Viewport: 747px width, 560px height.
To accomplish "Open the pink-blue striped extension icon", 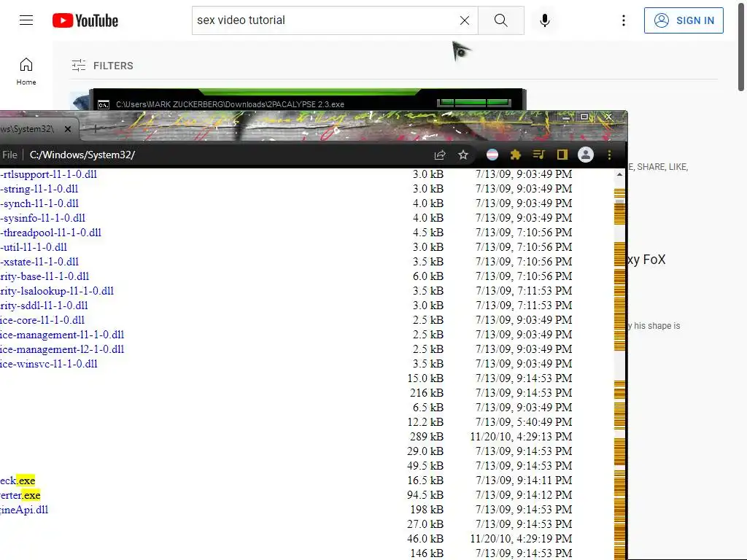I will [x=492, y=155].
